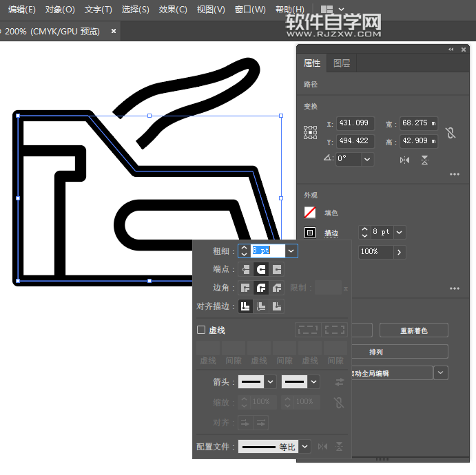Open the start arrowhead 箭头 dropdown

click(x=270, y=381)
